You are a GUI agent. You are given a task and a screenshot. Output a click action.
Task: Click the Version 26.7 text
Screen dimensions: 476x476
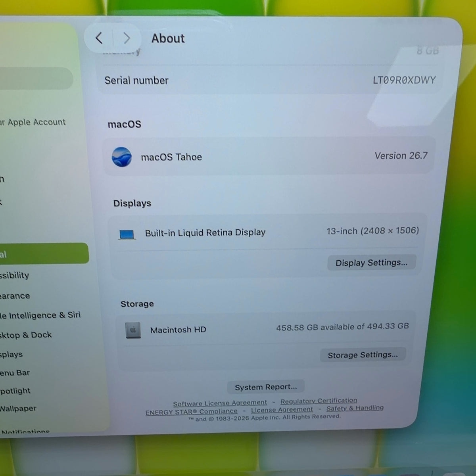pyautogui.click(x=401, y=156)
